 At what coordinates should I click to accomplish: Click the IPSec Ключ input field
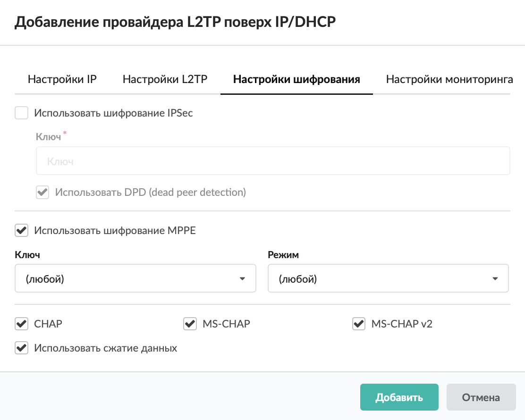click(273, 161)
